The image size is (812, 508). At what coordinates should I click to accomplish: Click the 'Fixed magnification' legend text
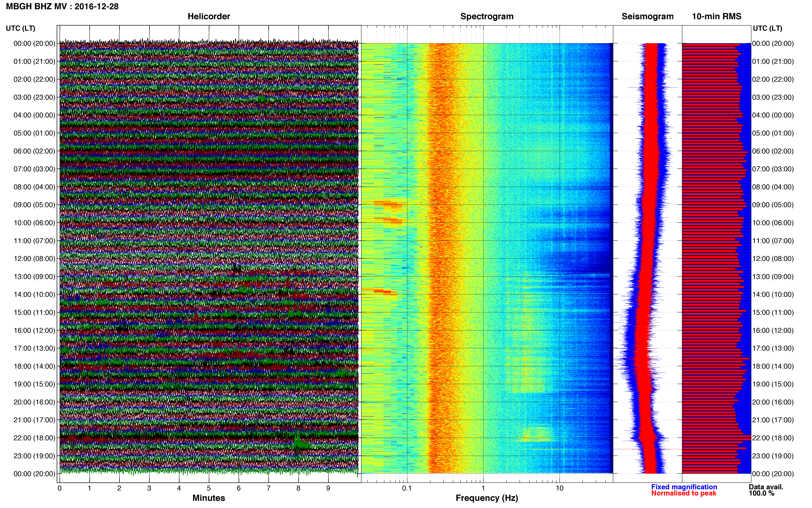click(x=684, y=487)
